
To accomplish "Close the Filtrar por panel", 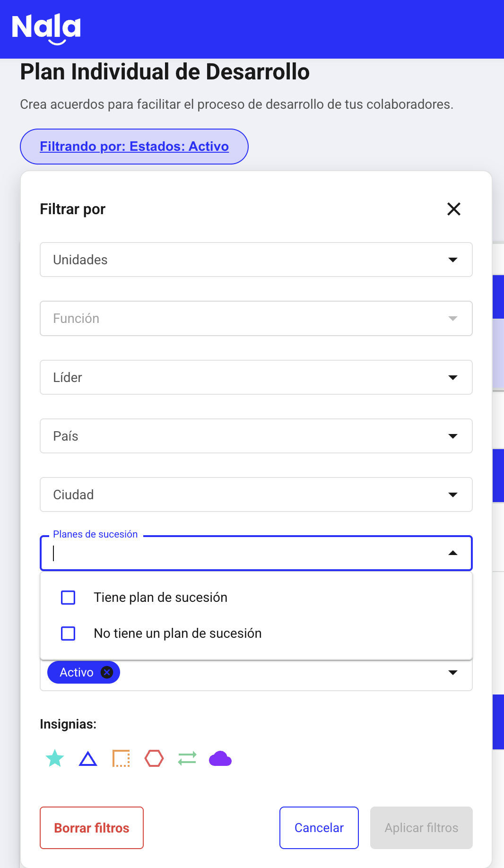I will point(454,209).
